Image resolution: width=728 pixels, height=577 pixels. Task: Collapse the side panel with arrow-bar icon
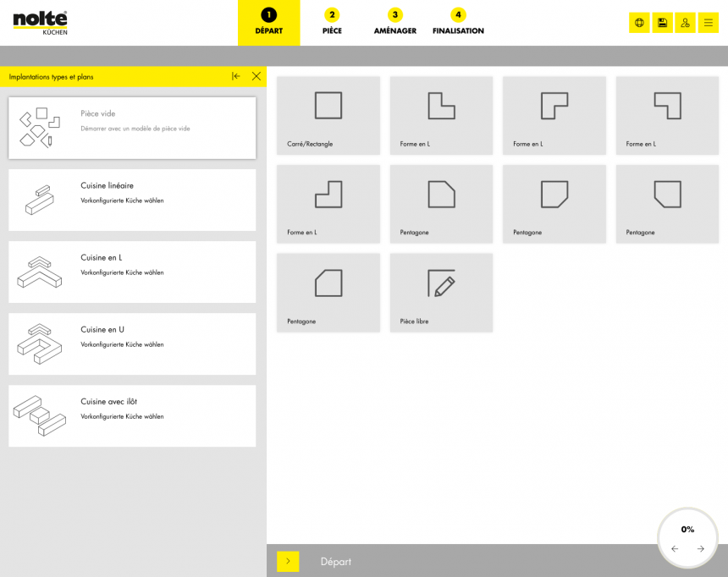click(236, 76)
